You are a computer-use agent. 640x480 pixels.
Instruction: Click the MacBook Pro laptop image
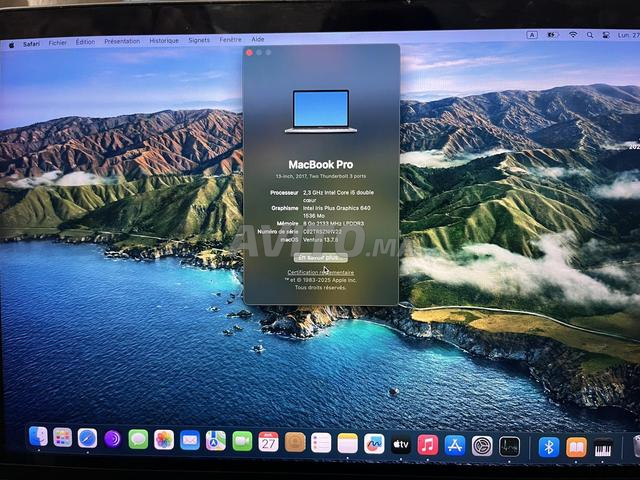[321, 111]
